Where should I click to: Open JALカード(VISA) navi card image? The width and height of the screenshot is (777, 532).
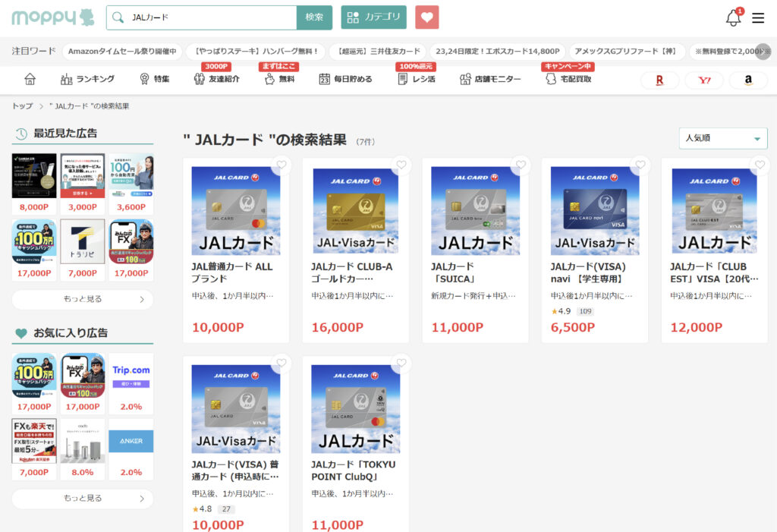click(595, 211)
